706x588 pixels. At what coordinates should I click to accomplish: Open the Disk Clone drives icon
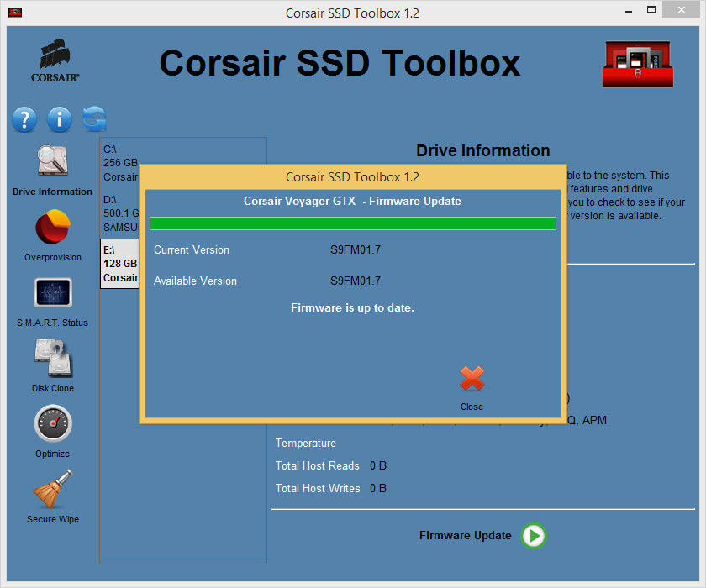[x=54, y=358]
